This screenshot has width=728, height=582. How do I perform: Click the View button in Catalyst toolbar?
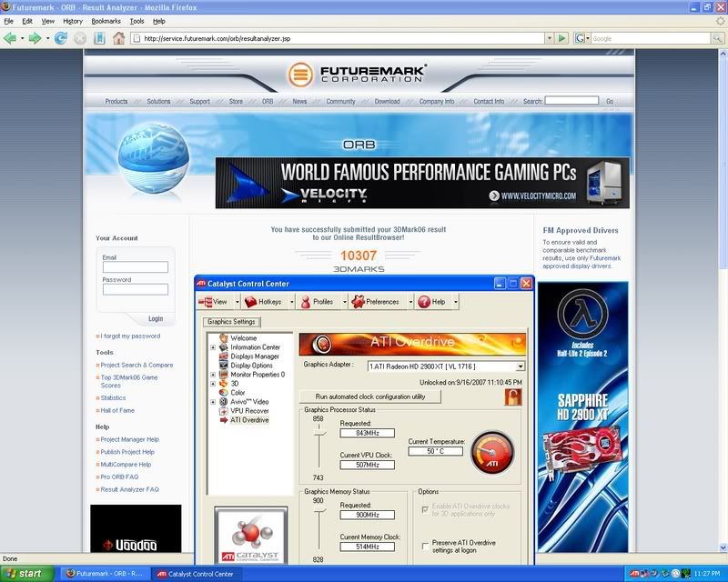213,302
